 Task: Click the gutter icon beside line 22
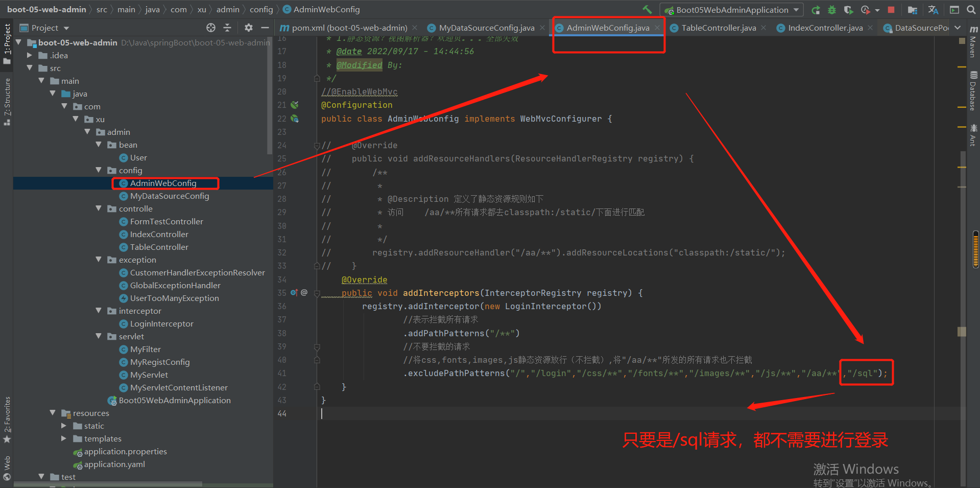(295, 119)
